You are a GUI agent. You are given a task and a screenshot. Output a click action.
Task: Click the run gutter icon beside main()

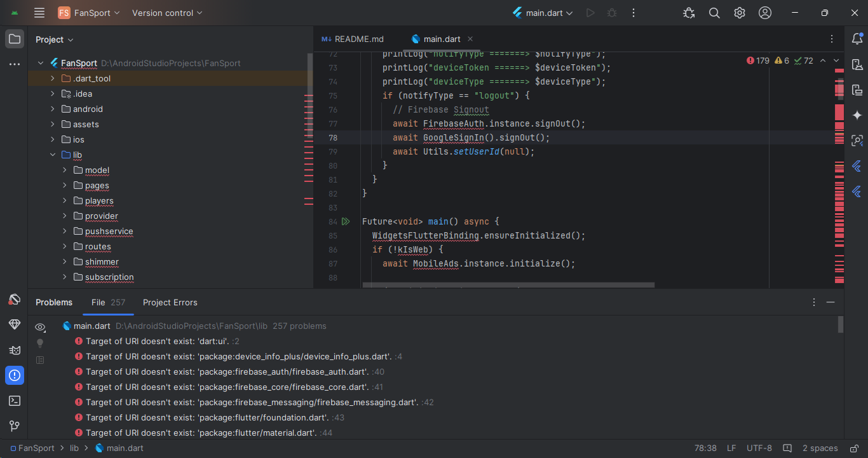[346, 221]
